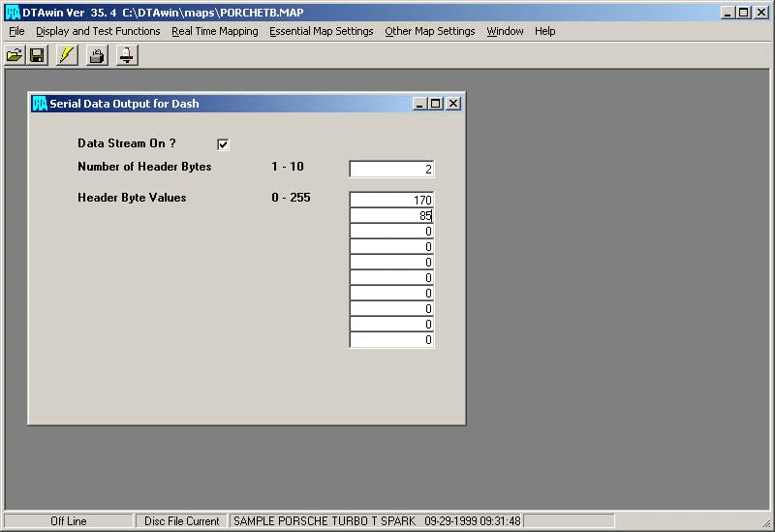Click the header byte field showing 85
The width and height of the screenshot is (775, 532).
[x=391, y=216]
